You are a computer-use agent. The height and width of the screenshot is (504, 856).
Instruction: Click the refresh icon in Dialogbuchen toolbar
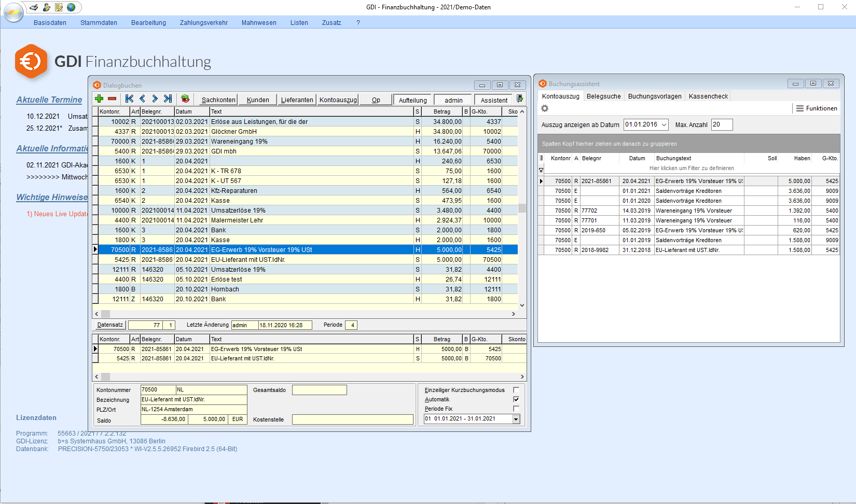click(185, 99)
